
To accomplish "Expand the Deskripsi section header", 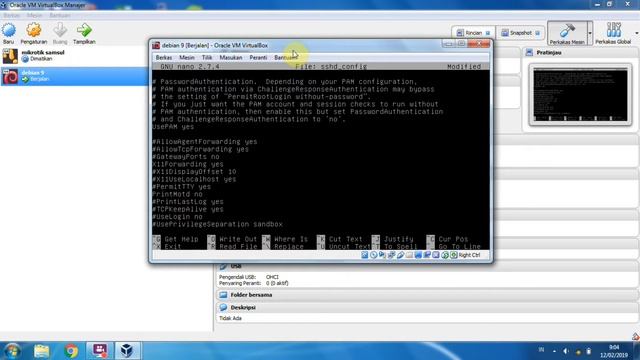I will [427, 307].
